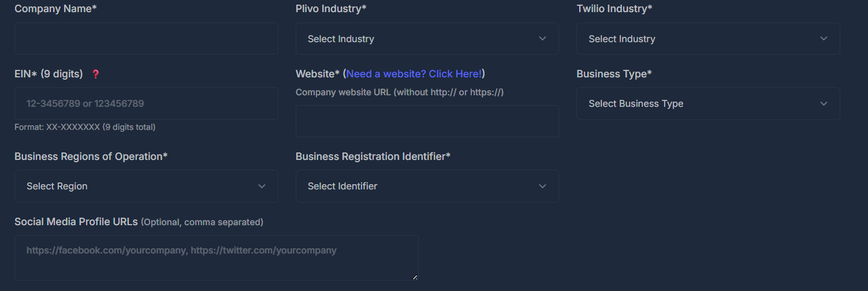Click the 'Business Registration Identifier*' label
The height and width of the screenshot is (291, 868).
[373, 156]
